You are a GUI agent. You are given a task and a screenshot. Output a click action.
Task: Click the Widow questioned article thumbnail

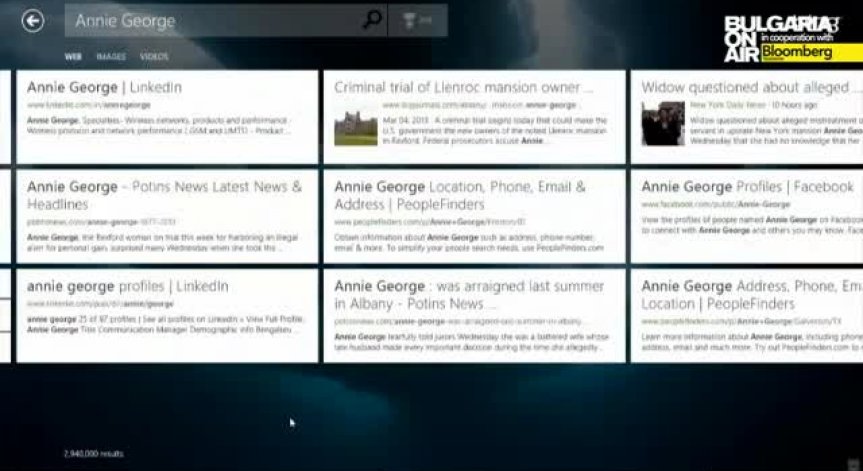click(x=663, y=123)
